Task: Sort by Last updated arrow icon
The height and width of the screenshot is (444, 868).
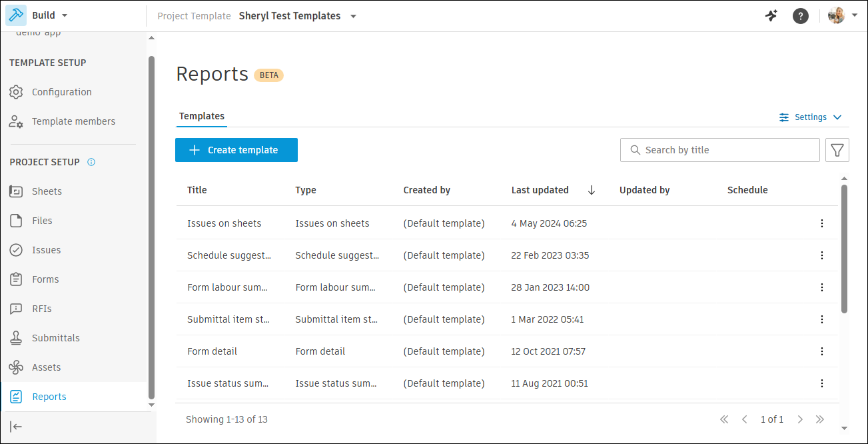Action: (592, 190)
